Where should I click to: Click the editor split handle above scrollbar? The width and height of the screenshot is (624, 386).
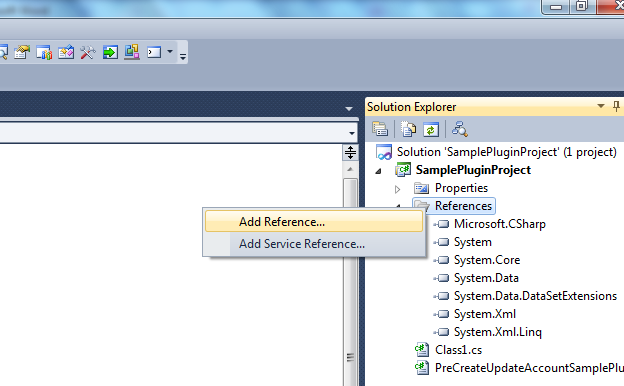point(350,152)
